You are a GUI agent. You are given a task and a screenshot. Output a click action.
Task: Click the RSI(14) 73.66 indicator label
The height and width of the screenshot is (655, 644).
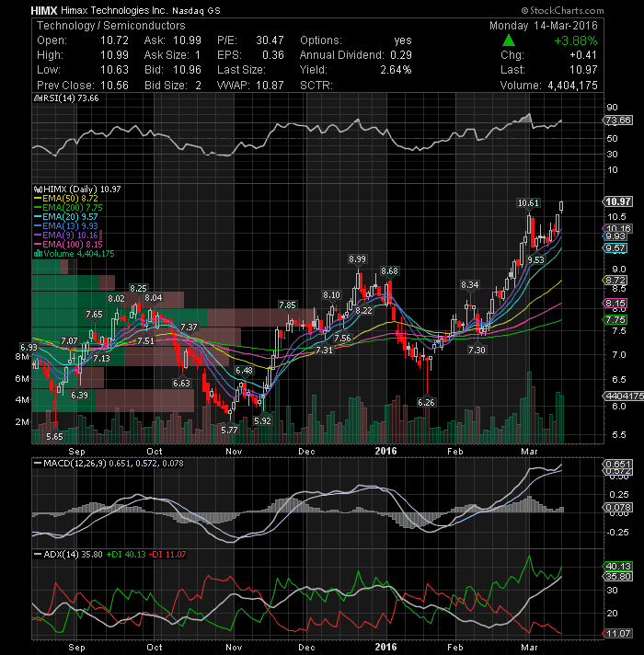point(66,98)
